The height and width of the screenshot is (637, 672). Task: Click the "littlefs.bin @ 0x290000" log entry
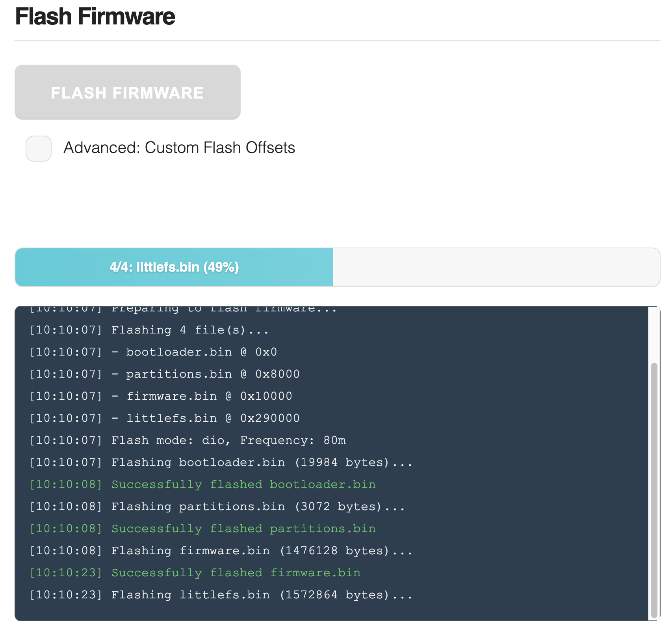point(212,418)
